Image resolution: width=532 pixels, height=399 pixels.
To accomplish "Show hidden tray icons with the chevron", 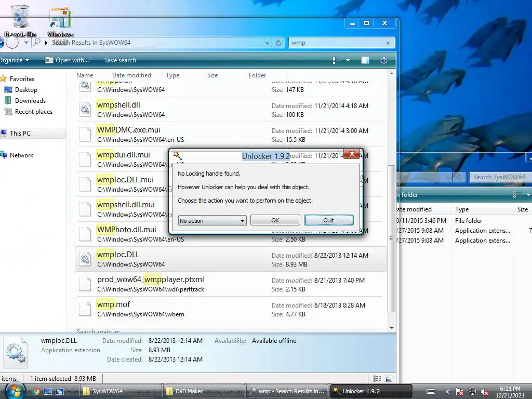I will pyautogui.click(x=447, y=392).
